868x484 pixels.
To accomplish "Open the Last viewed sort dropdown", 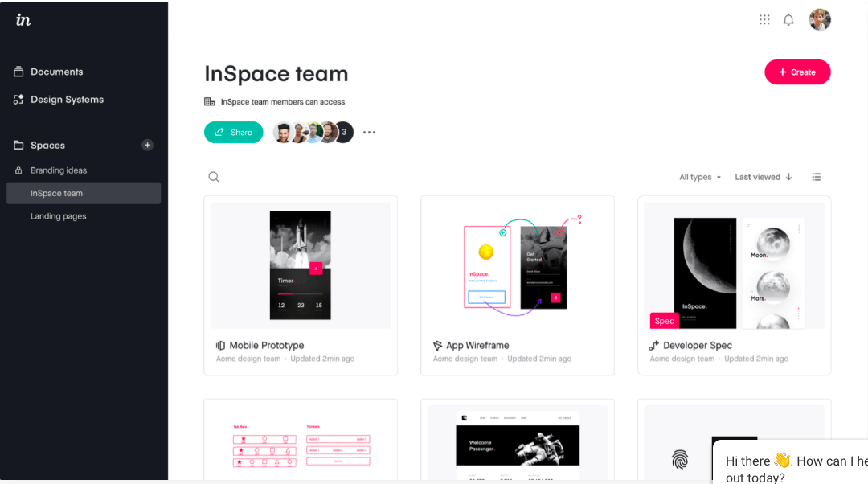I will [757, 177].
